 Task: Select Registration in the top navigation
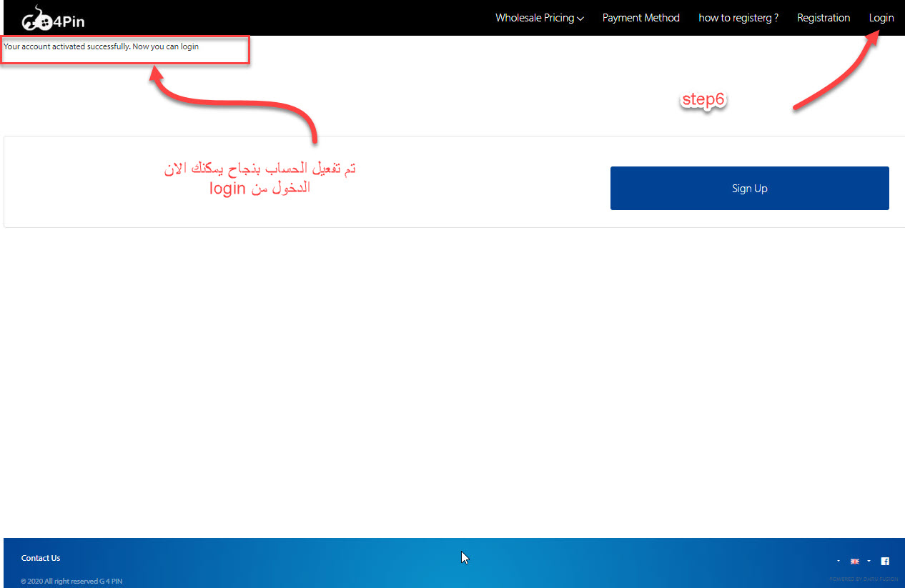[x=824, y=18]
